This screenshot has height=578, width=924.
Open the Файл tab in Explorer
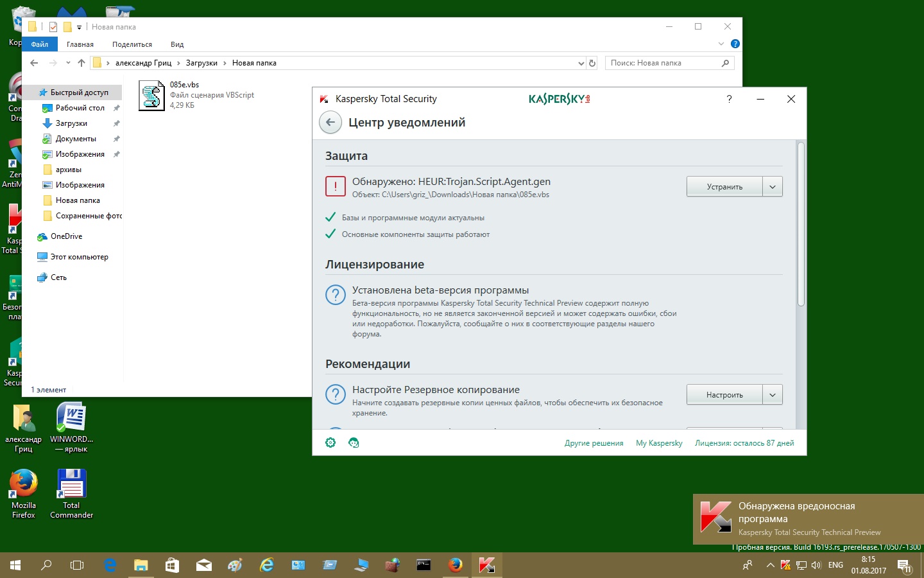pyautogui.click(x=40, y=44)
